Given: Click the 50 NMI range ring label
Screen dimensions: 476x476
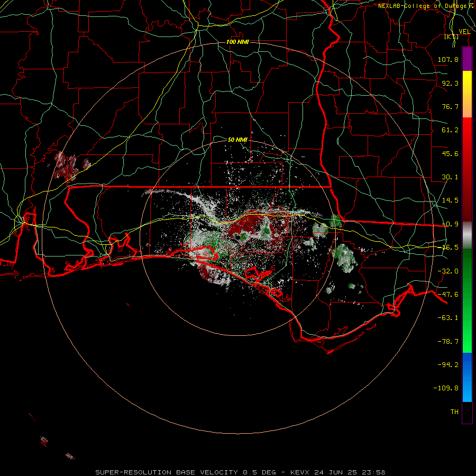Looking at the screenshot, I should [237, 140].
